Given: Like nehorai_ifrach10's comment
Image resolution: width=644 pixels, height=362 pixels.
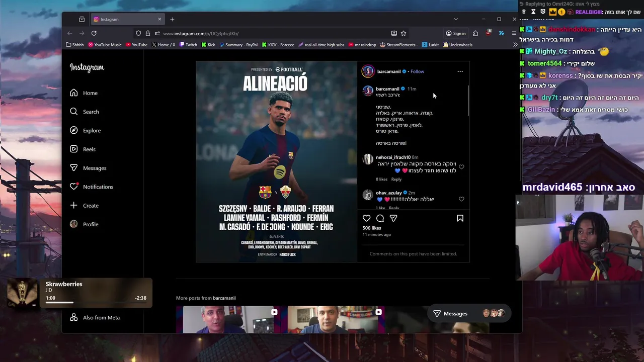Looking at the screenshot, I should point(461,167).
